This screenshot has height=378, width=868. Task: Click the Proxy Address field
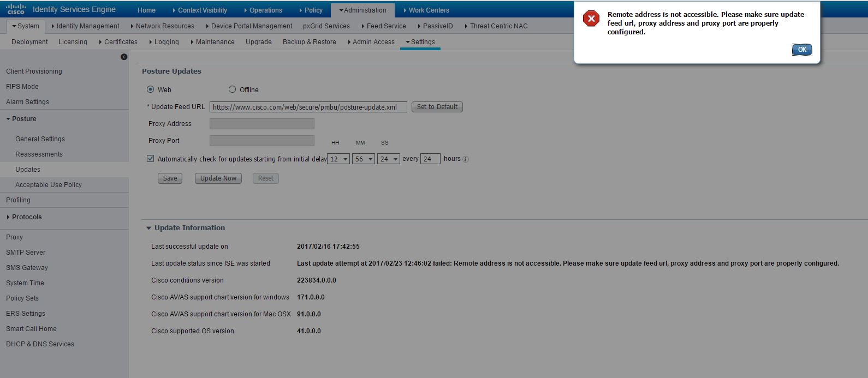pyautogui.click(x=262, y=124)
